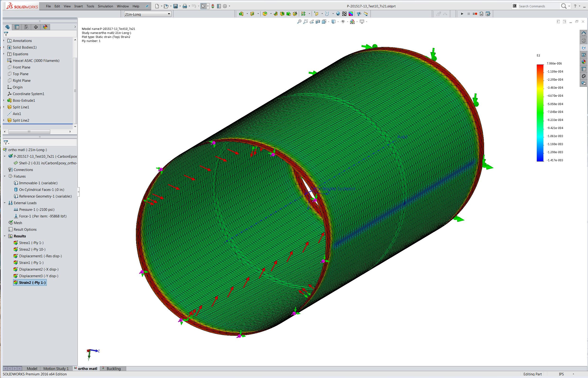Open the File menu
This screenshot has height=378, width=588.
click(48, 6)
